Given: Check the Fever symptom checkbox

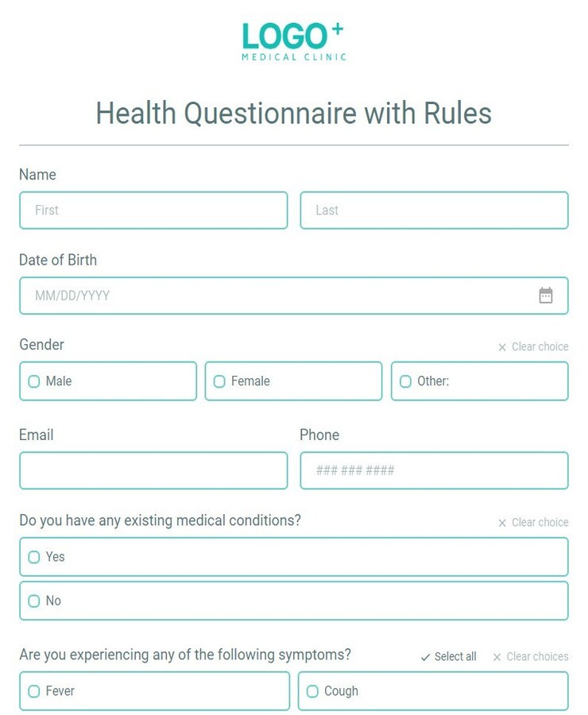Looking at the screenshot, I should tap(34, 691).
